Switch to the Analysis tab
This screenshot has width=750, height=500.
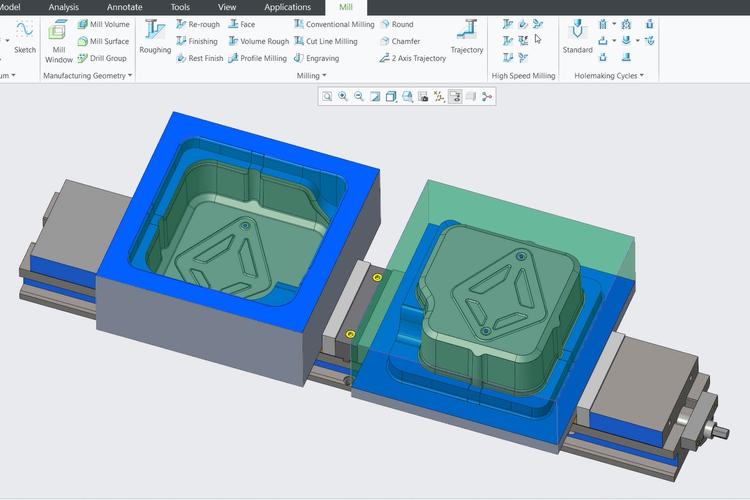63,7
